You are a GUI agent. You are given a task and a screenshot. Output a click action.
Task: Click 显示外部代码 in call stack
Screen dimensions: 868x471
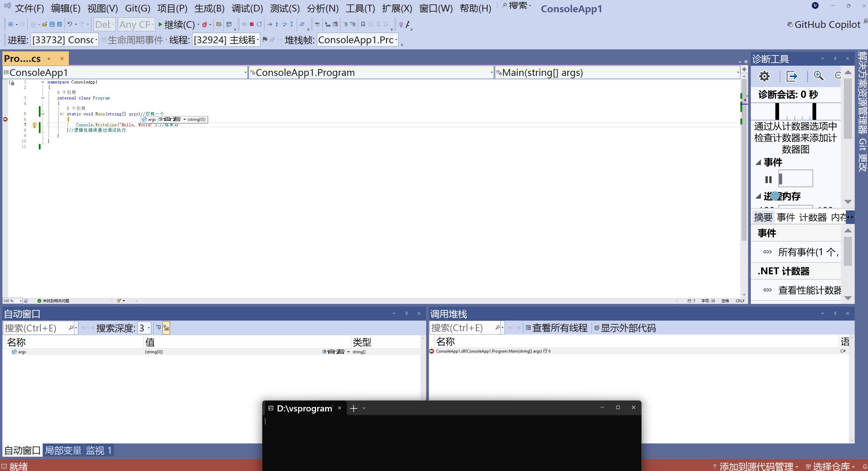625,328
